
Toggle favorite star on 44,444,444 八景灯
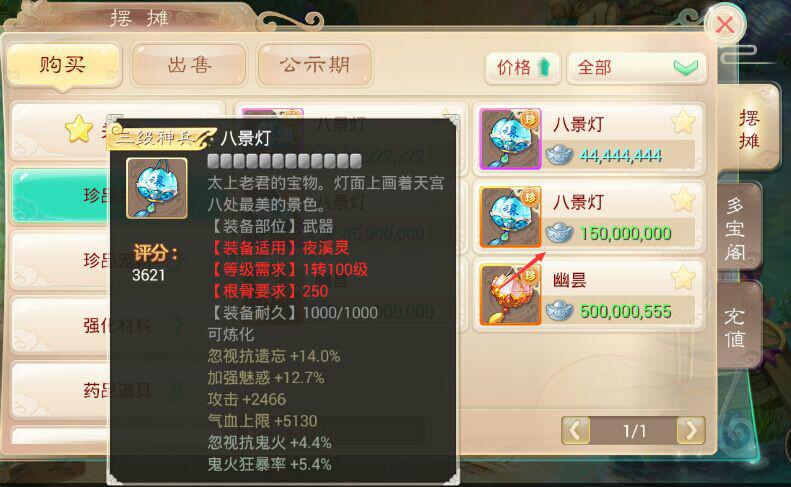tap(684, 122)
